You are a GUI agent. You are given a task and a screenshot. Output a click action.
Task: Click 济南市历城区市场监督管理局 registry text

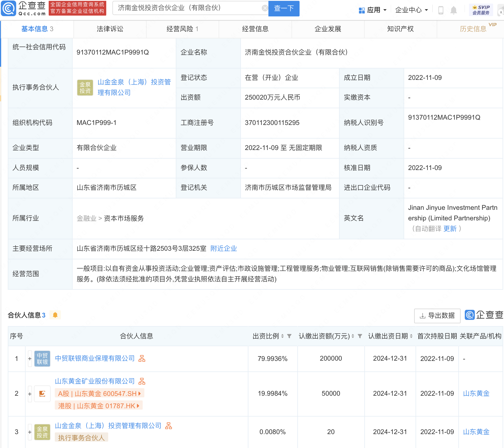(288, 188)
